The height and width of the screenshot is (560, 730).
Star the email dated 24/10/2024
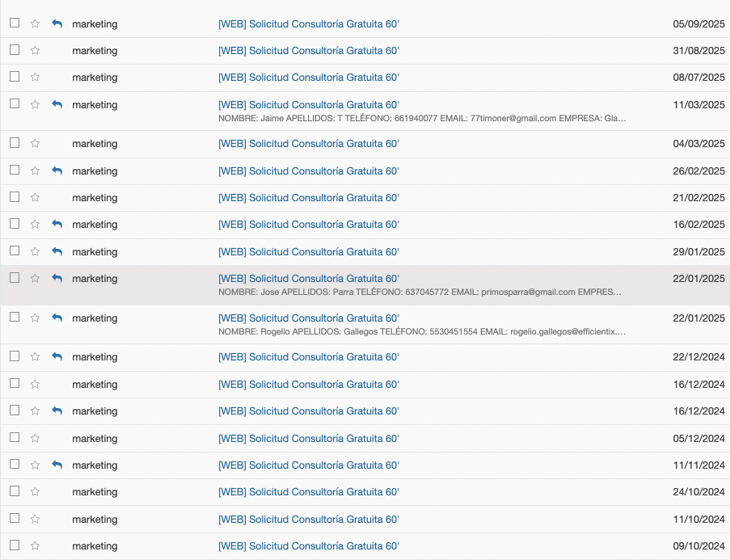35,492
